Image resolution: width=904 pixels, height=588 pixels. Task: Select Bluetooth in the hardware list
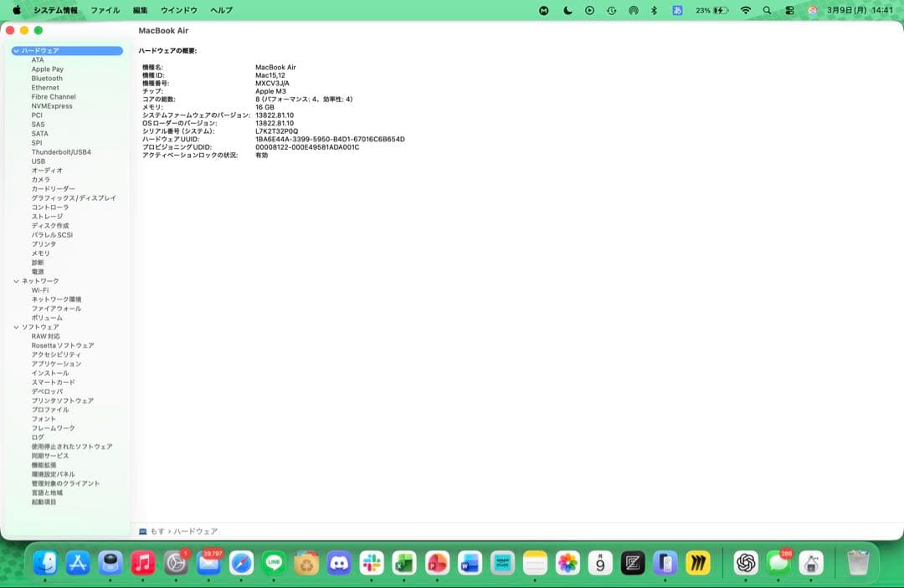[x=47, y=79]
